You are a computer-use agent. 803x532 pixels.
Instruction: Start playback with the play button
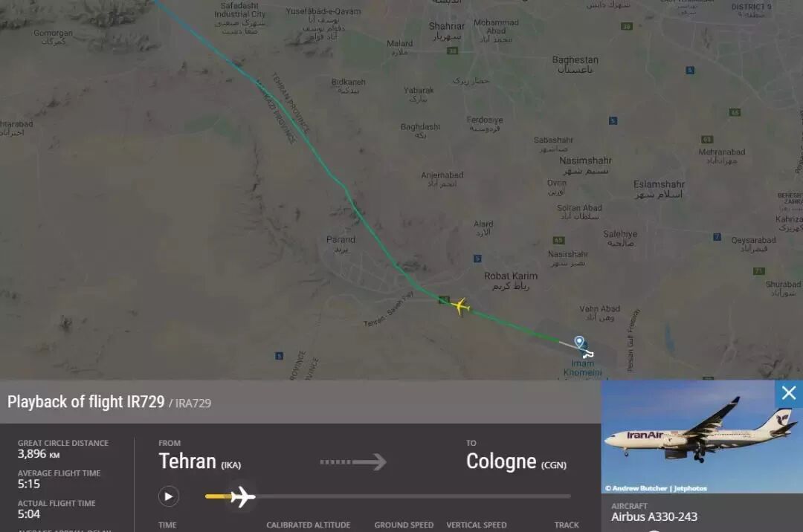[169, 496]
